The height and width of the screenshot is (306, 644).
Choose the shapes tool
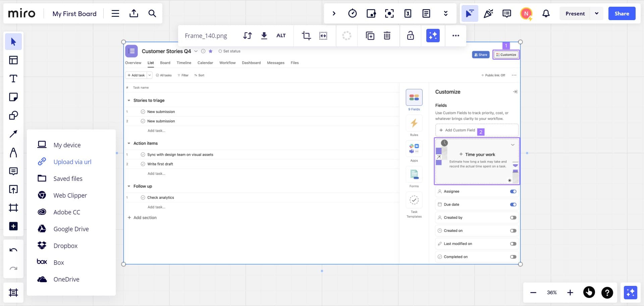(x=13, y=116)
